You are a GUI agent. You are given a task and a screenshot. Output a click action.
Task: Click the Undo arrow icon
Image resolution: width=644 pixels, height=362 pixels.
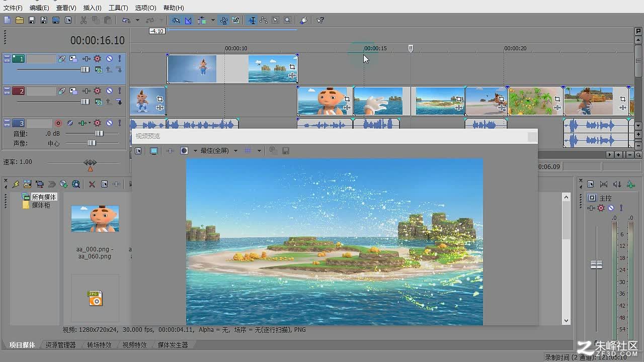[x=126, y=20]
